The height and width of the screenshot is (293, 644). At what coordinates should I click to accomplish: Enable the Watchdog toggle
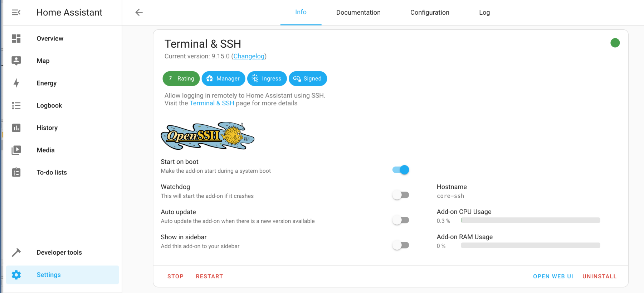[x=401, y=195]
